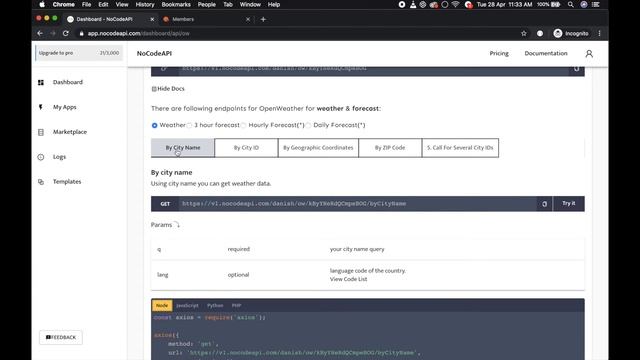640x360 pixels.
Task: Select the Daily Forecast radio button
Action: pyautogui.click(x=309, y=125)
